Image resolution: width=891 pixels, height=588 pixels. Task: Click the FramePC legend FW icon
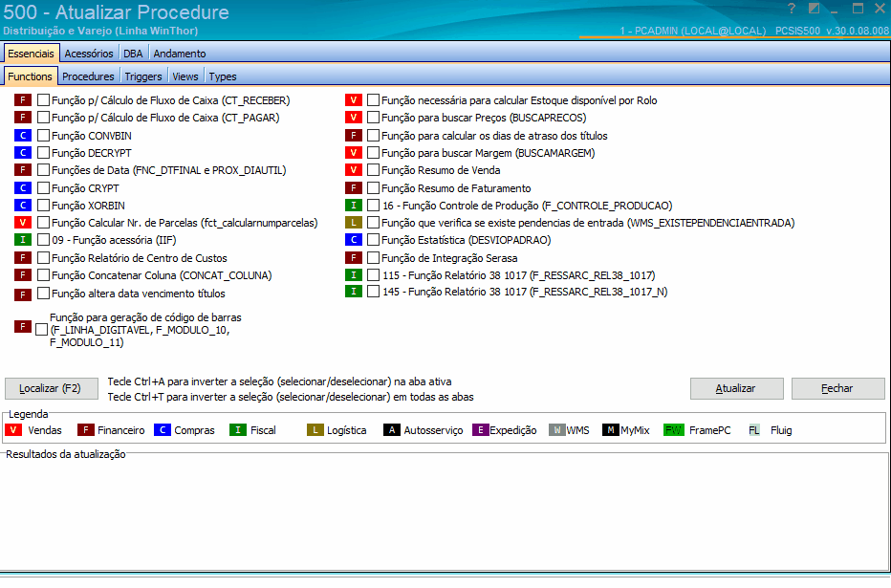[673, 430]
